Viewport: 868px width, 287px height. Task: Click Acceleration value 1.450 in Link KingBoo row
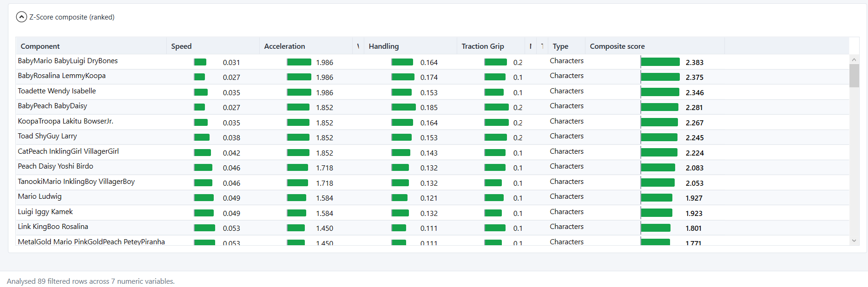(x=324, y=228)
